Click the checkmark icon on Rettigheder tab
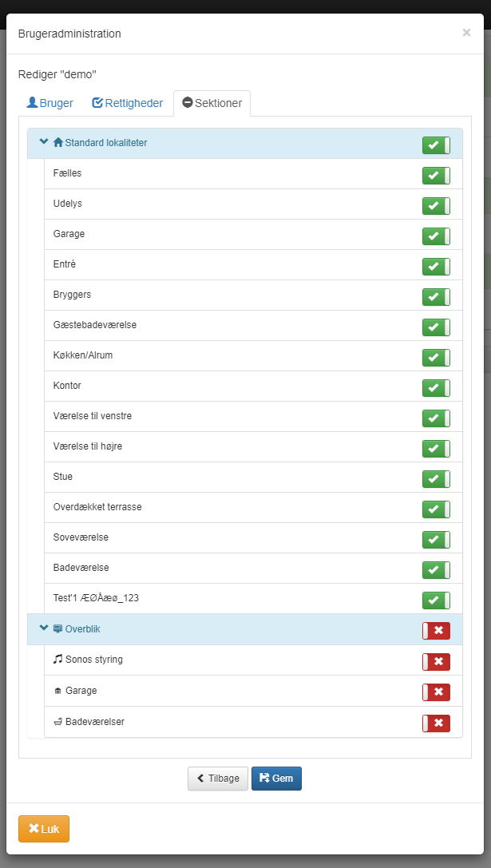Image resolution: width=491 pixels, height=868 pixels. click(x=97, y=102)
